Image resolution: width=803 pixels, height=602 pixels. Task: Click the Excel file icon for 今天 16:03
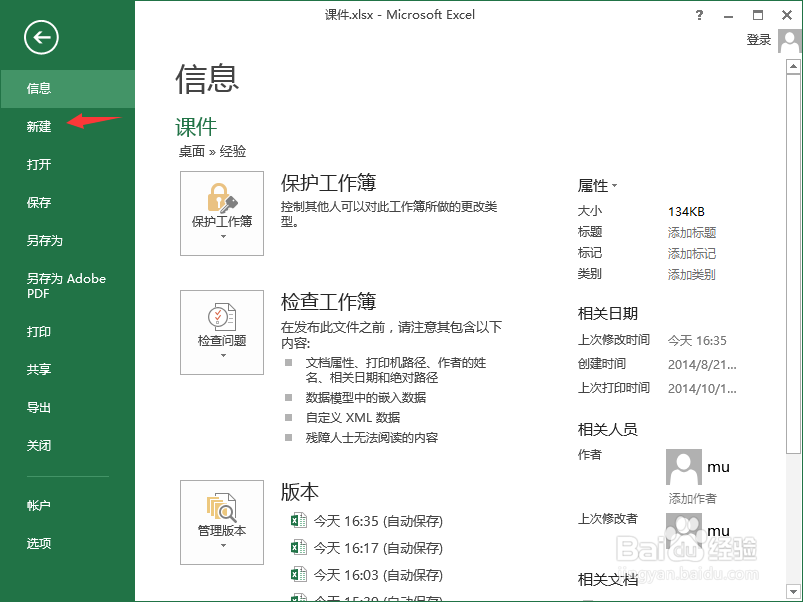299,575
